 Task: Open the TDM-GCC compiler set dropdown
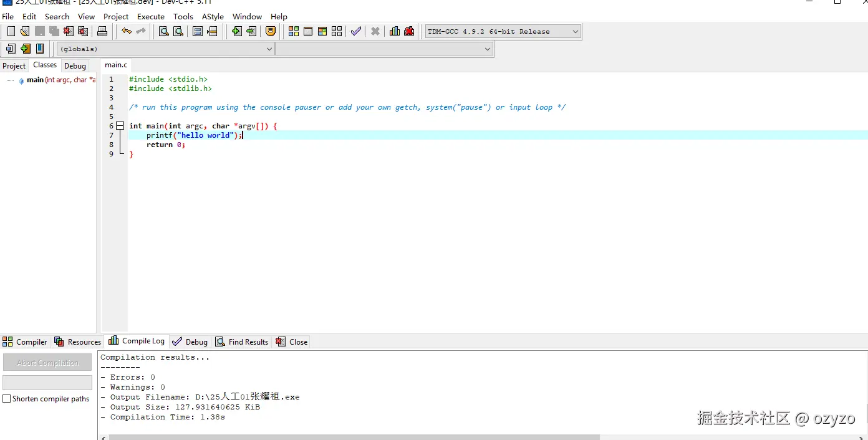pyautogui.click(x=503, y=32)
